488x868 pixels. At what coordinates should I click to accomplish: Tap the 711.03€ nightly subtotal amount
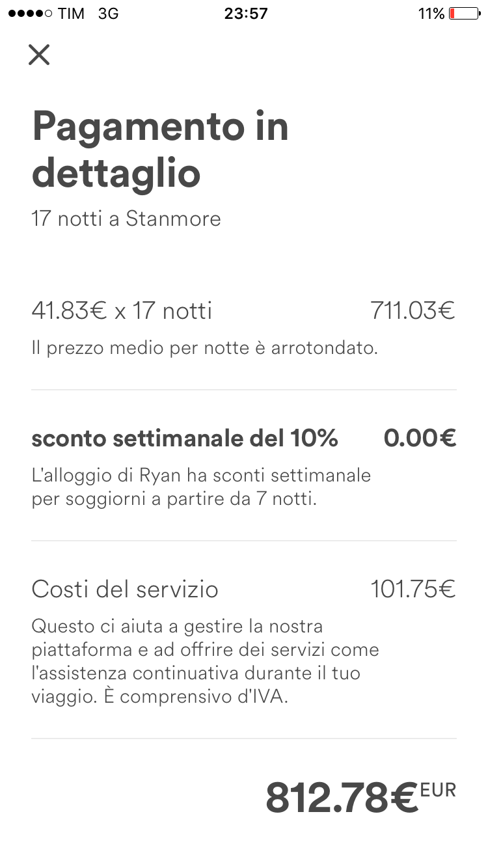[413, 311]
